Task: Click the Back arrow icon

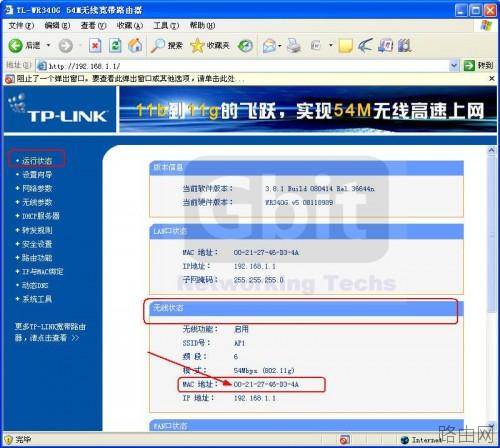Action: [x=15, y=46]
